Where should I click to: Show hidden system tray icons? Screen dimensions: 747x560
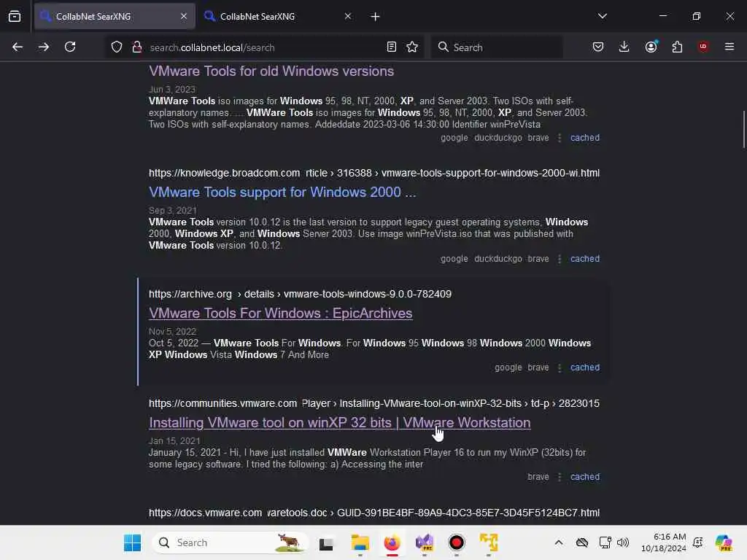559,542
